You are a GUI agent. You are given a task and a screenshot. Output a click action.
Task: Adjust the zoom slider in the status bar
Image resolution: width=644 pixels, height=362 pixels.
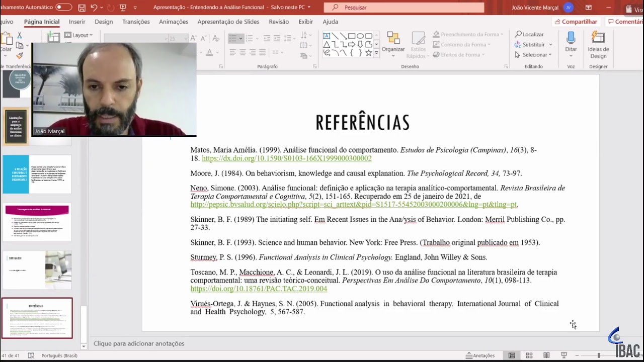[599, 355]
